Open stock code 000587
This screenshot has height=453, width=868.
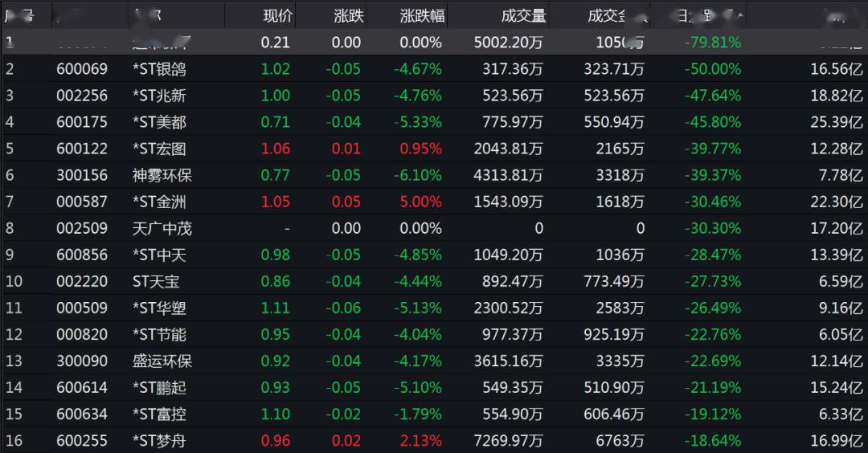82,202
